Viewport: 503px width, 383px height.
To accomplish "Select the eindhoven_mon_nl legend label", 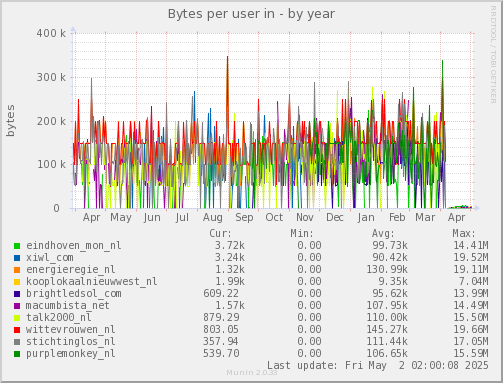I will point(74,246).
